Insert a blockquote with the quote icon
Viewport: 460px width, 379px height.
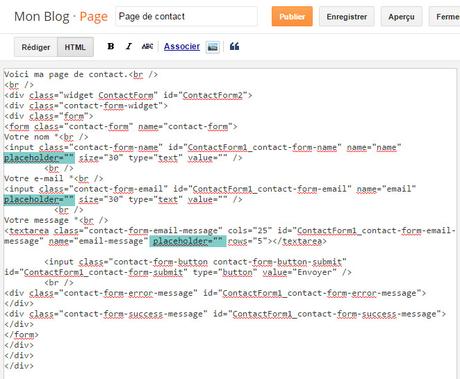tap(234, 46)
